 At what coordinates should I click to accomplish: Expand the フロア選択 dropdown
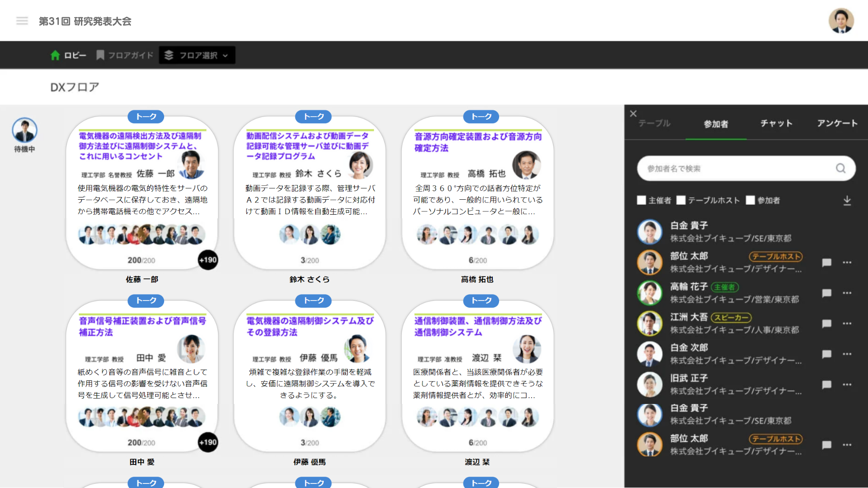click(x=197, y=55)
